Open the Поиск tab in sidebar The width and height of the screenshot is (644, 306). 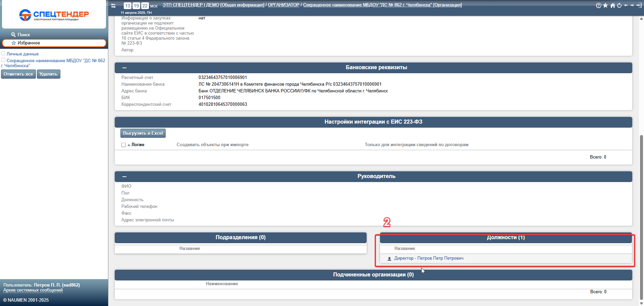click(x=21, y=35)
